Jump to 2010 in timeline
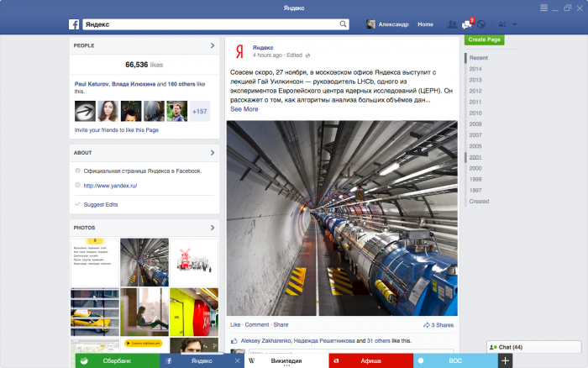The width and height of the screenshot is (588, 368). (475, 113)
